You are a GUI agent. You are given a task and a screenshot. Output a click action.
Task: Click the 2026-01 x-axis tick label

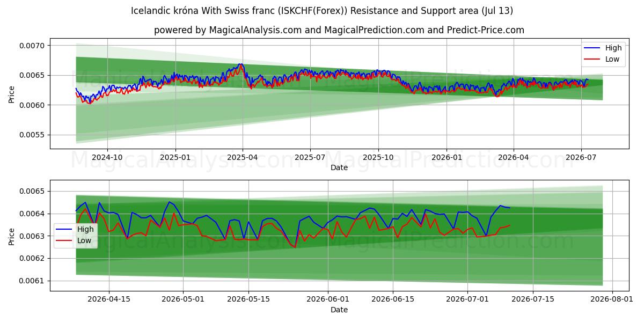(447, 157)
